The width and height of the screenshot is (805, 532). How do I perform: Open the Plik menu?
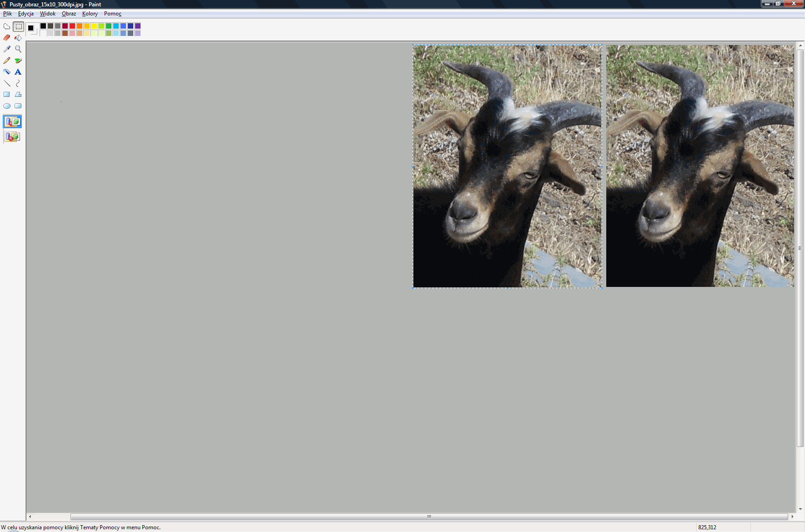coord(8,14)
